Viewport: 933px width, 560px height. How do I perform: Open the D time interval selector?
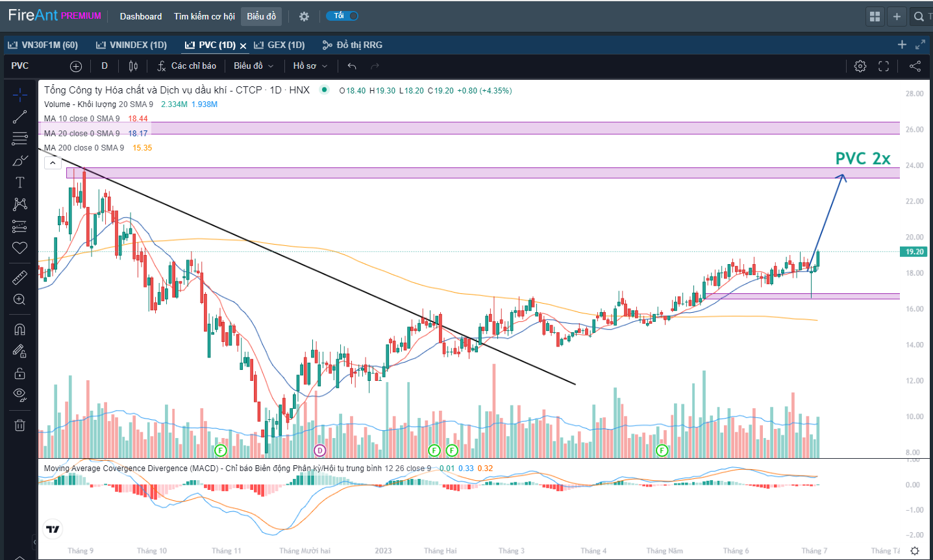coord(105,66)
